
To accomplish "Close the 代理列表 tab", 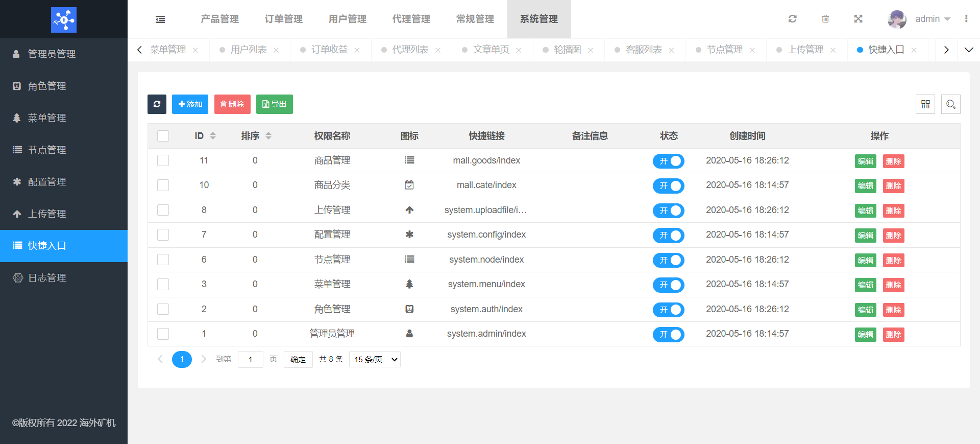I will point(438,50).
